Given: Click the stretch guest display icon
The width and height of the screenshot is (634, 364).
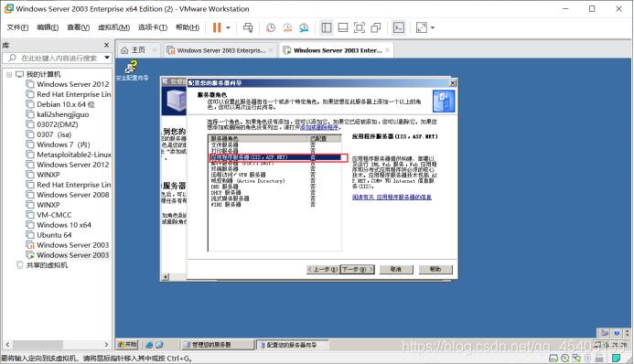Looking at the screenshot, I should click(422, 27).
